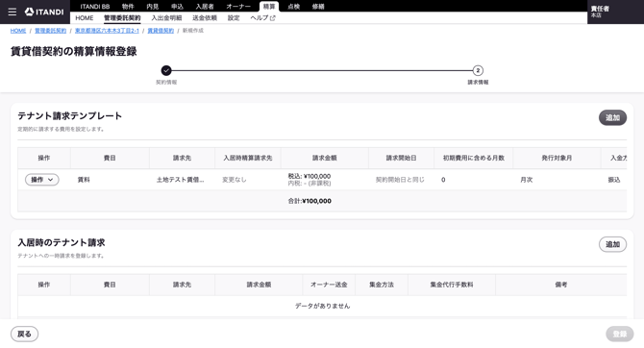Click the 合計:¥100,000 total
The width and height of the screenshot is (644, 348).
(x=310, y=201)
